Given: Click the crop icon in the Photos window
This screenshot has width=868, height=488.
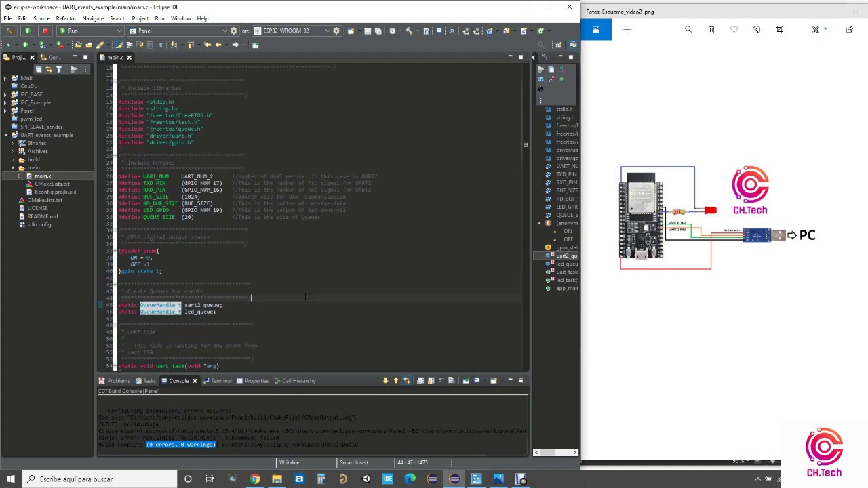Looking at the screenshot, I should (x=779, y=30).
